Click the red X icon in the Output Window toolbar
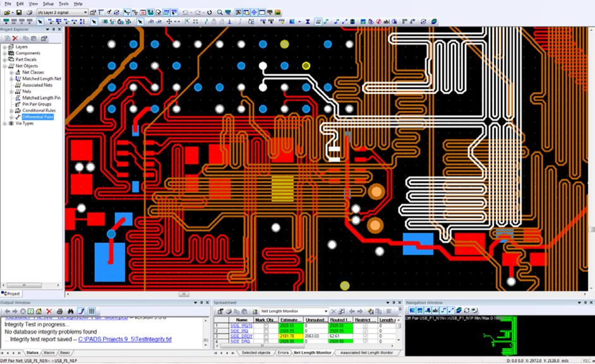Screen dimensions: 595x364 49,312
